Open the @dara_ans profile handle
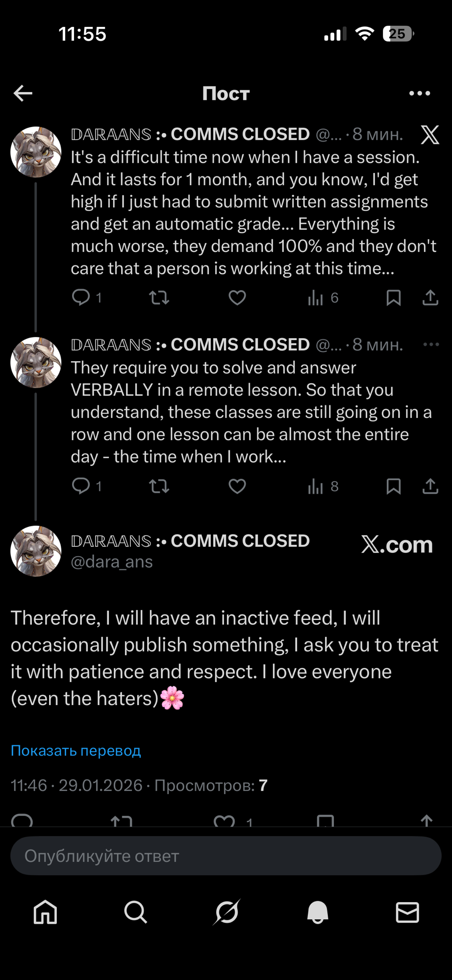The image size is (452, 980). coord(112,562)
